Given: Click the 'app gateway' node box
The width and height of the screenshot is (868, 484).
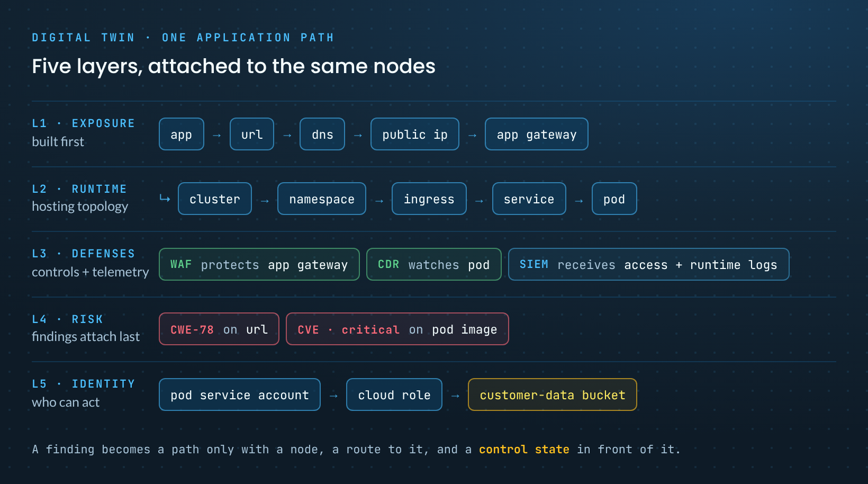Looking at the screenshot, I should 537,134.
